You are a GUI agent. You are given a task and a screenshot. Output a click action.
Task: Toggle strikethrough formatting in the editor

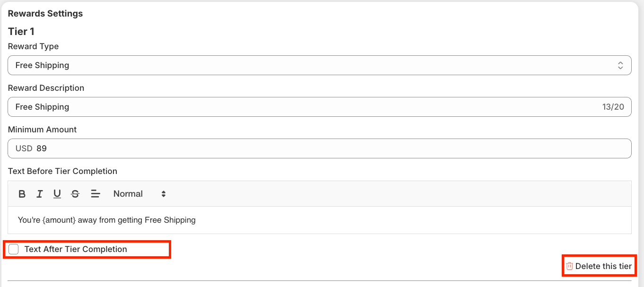(x=75, y=194)
